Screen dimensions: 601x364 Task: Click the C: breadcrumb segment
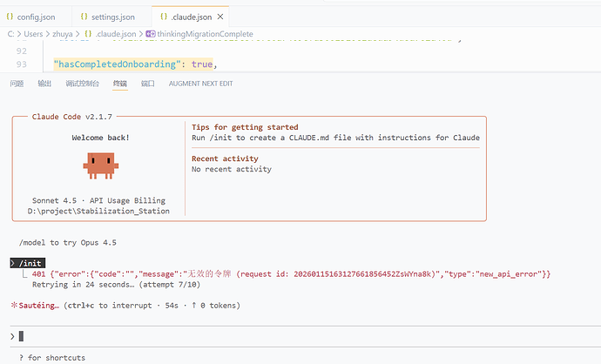(x=10, y=34)
